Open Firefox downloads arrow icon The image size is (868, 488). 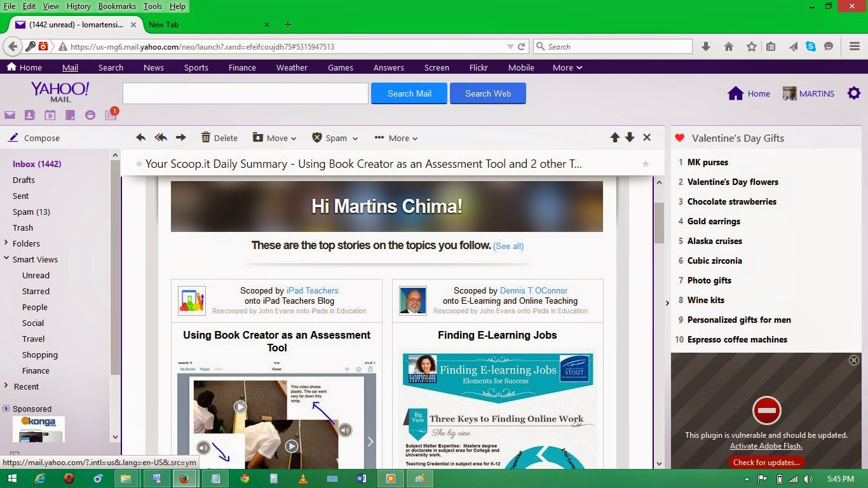tap(705, 46)
